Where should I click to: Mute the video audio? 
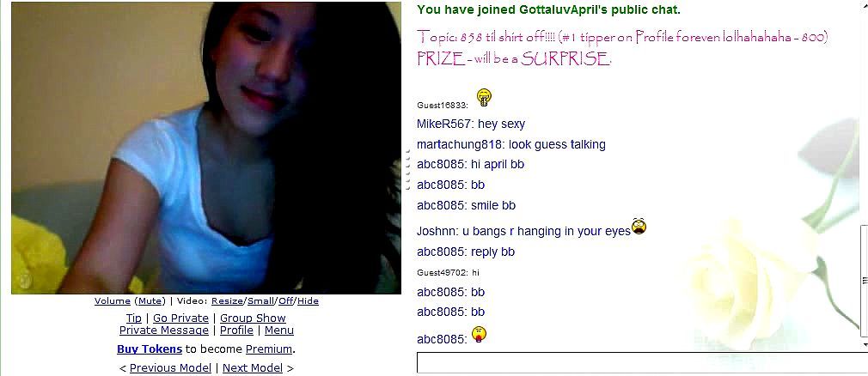[150, 300]
